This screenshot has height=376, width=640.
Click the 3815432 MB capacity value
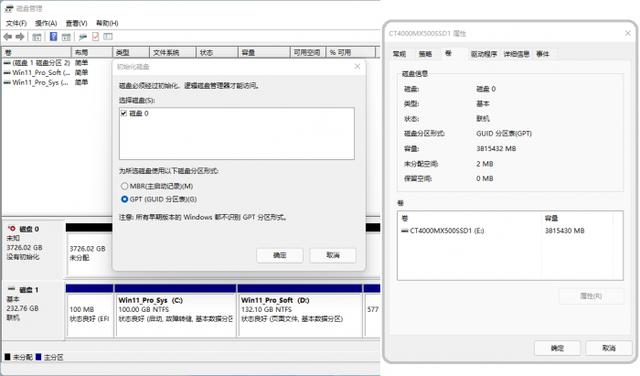[x=496, y=149]
